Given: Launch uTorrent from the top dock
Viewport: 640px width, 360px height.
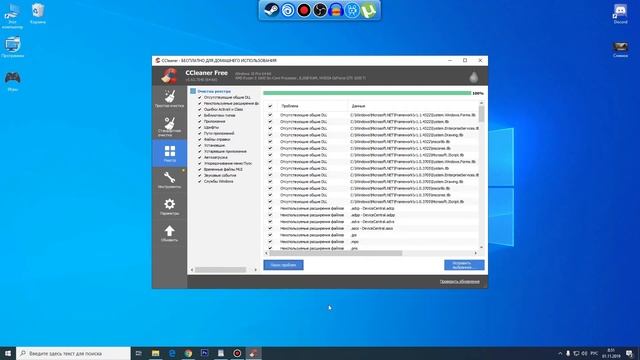Looking at the screenshot, I should [x=368, y=10].
